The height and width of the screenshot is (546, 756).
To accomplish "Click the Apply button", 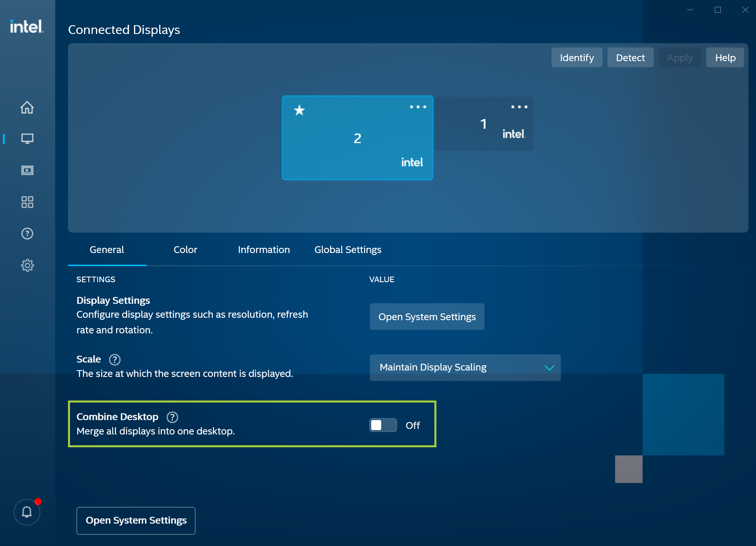I will [x=680, y=58].
